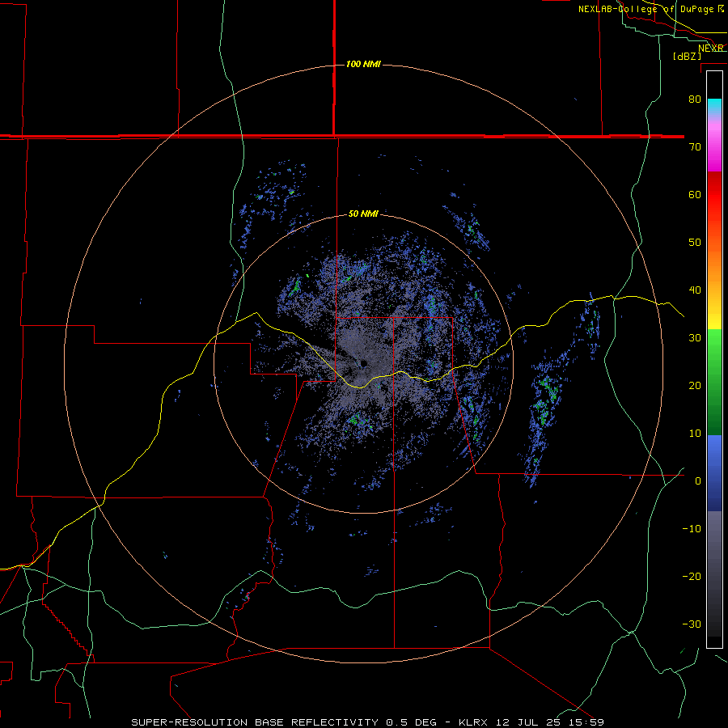Viewport: 728px width, 728px height.
Task: Select the 0 value on dBZ scale
Action: click(698, 481)
